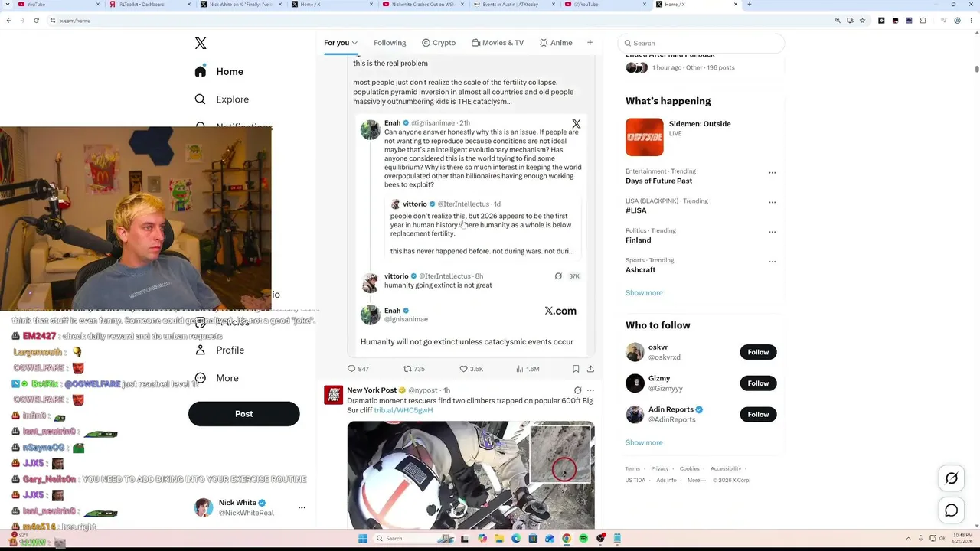Bookmark the fertility collapse post
This screenshot has height=551, width=980.
[x=576, y=369]
